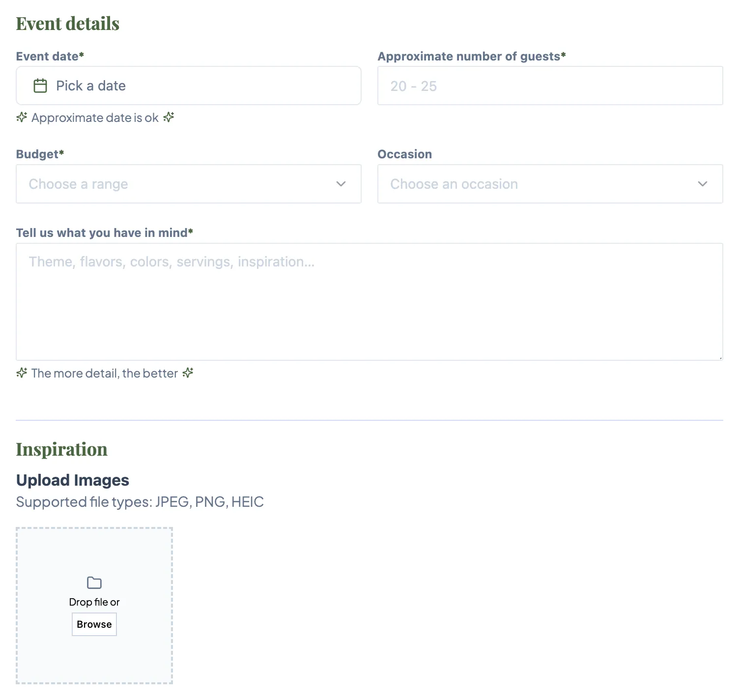The height and width of the screenshot is (700, 739).
Task: Open the "Choose an occasion" dropdown
Action: point(550,184)
